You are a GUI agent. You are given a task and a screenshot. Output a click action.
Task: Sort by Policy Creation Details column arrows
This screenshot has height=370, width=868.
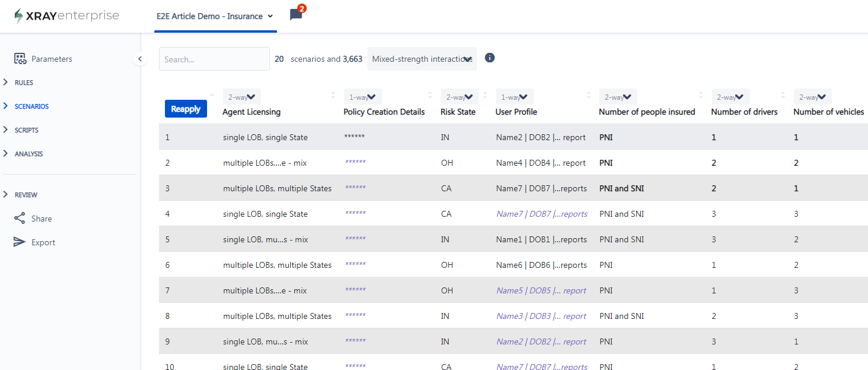coord(430,96)
